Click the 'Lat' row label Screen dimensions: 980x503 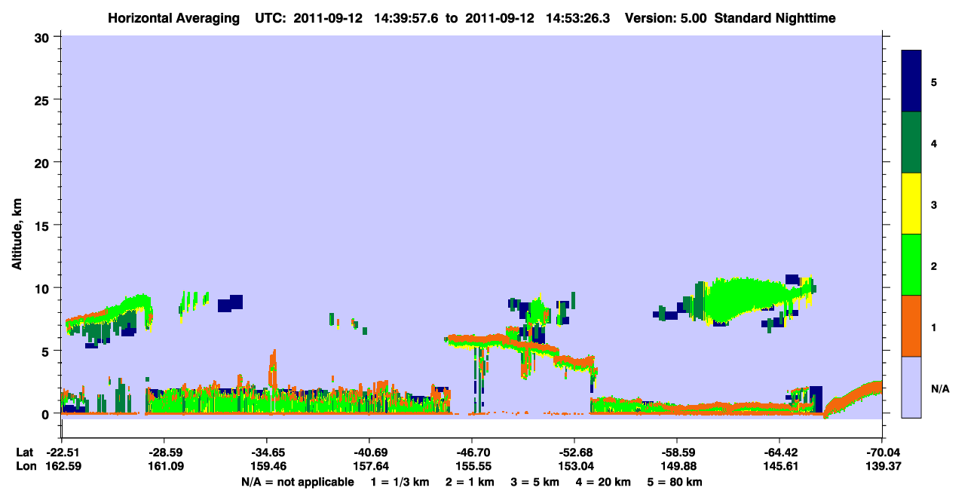(x=23, y=452)
